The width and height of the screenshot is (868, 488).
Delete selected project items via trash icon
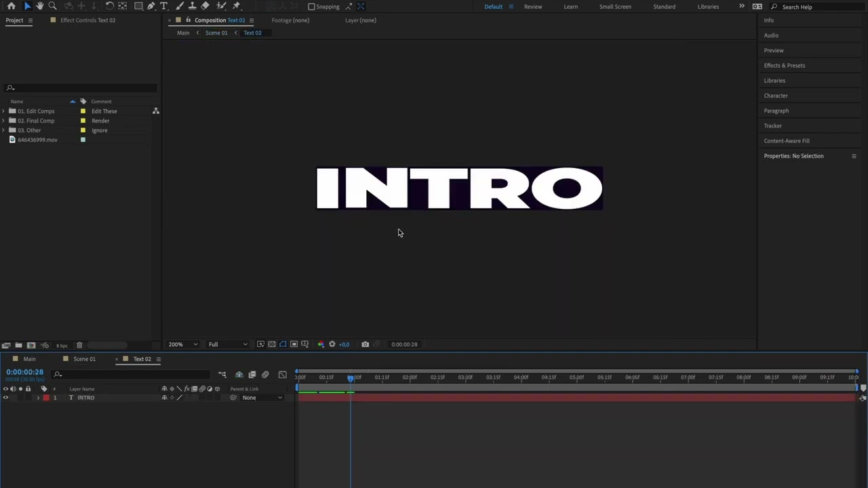[79, 346]
